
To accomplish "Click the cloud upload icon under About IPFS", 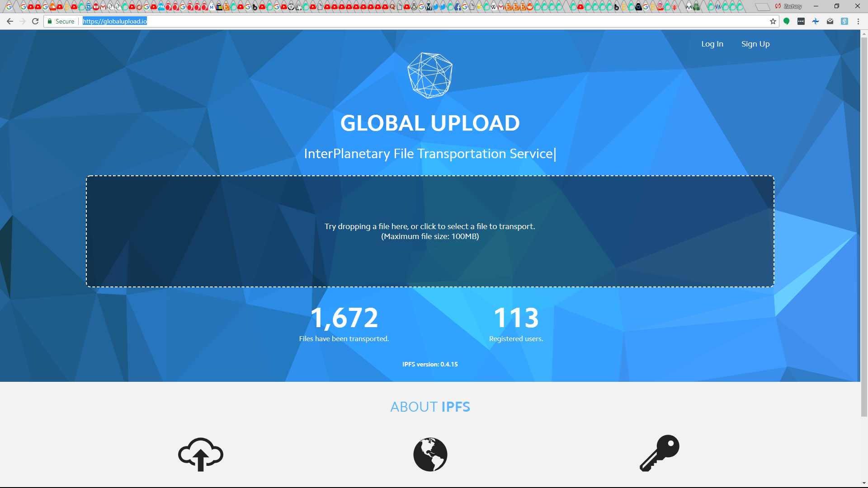I will click(201, 455).
